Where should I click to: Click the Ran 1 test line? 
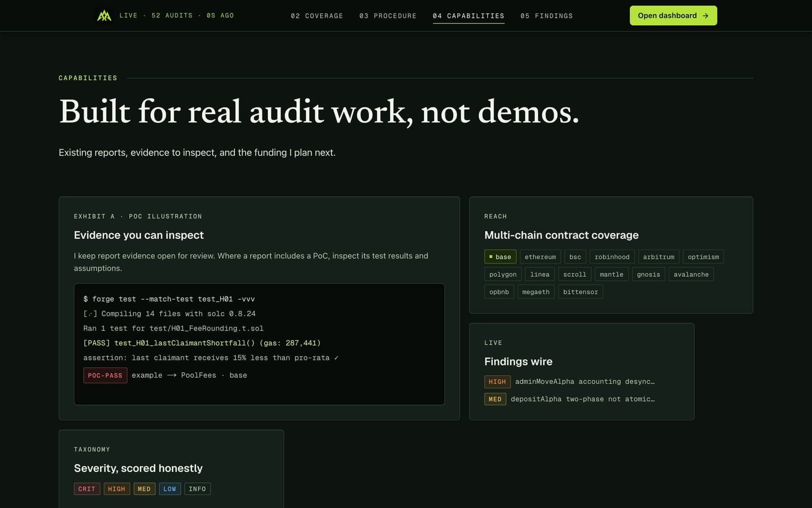pyautogui.click(x=174, y=329)
